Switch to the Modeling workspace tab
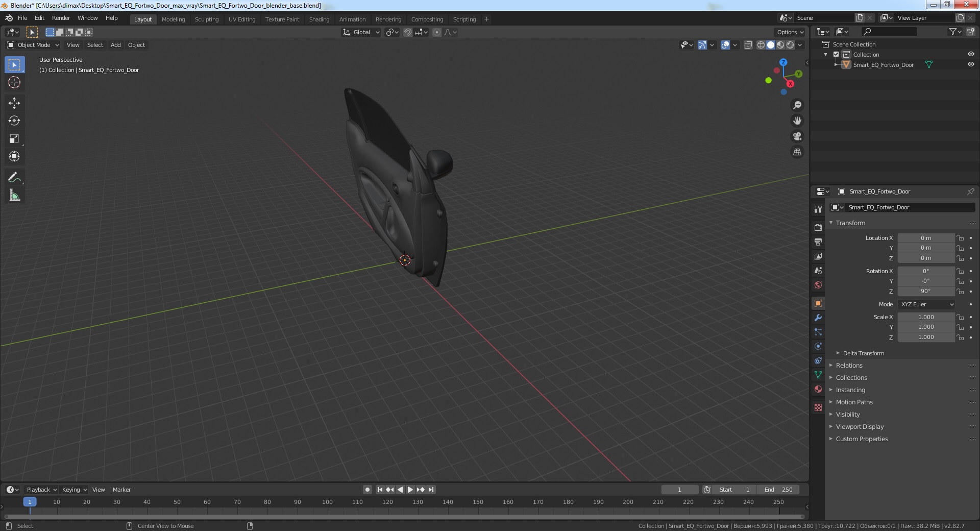The height and width of the screenshot is (531, 980). pos(173,19)
